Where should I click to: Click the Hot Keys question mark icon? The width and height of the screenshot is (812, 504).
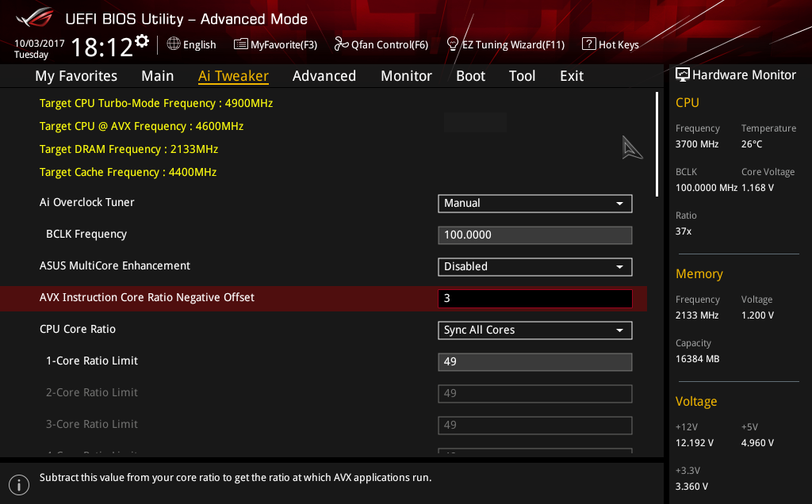pos(589,44)
